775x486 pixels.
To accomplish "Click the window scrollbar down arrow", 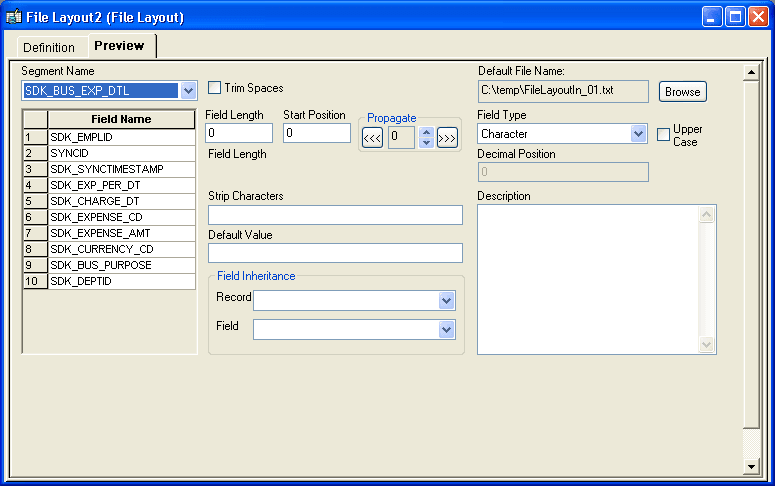I will click(751, 466).
